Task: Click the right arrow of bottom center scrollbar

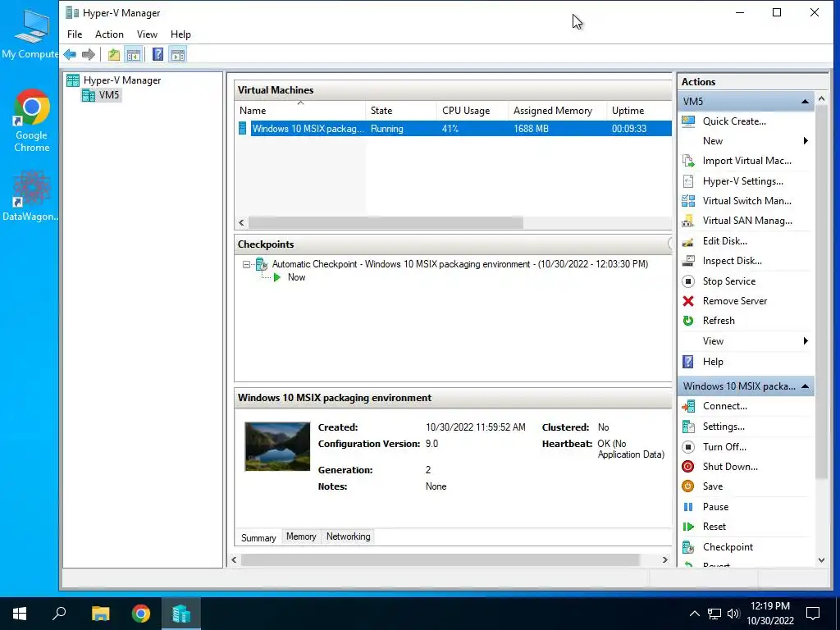Action: (664, 559)
